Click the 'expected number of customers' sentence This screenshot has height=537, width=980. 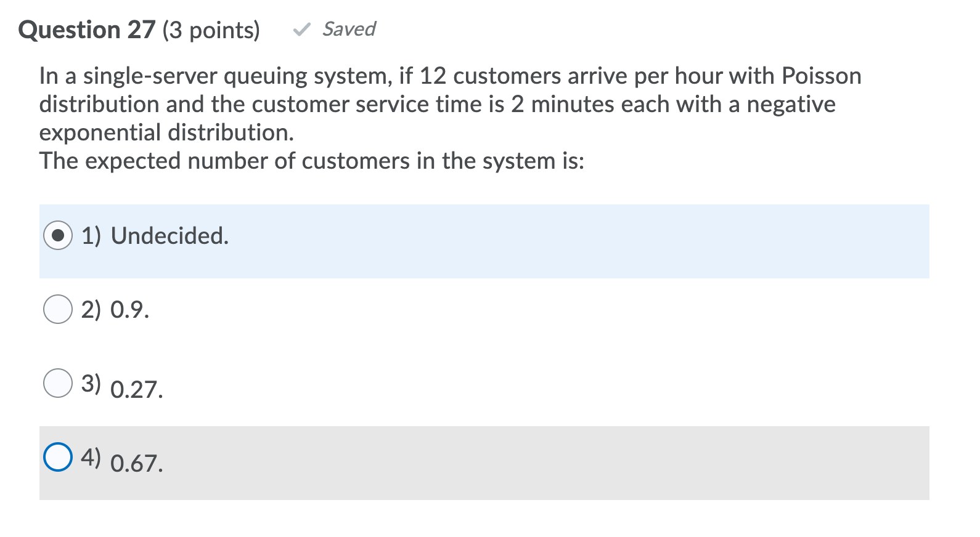click(x=312, y=161)
